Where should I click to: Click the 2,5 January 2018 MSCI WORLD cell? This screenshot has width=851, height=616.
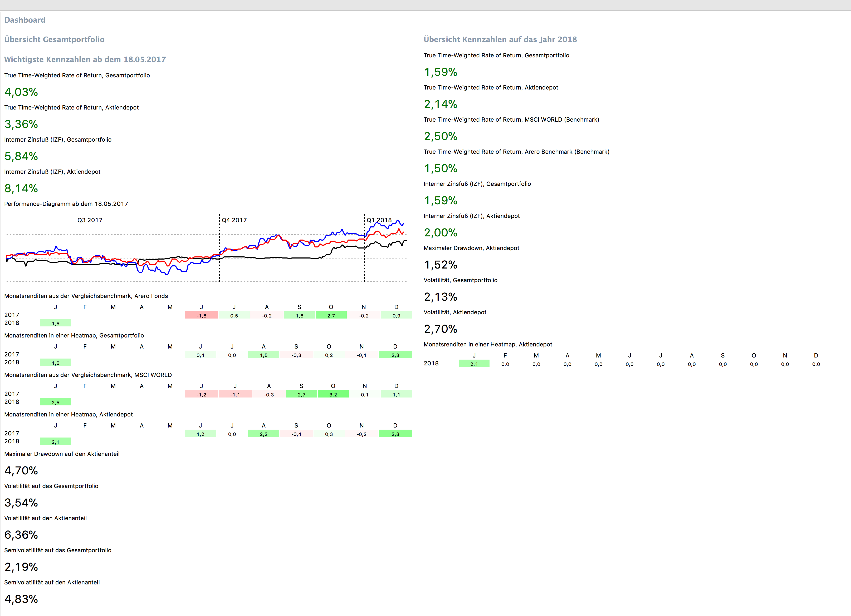click(x=56, y=402)
